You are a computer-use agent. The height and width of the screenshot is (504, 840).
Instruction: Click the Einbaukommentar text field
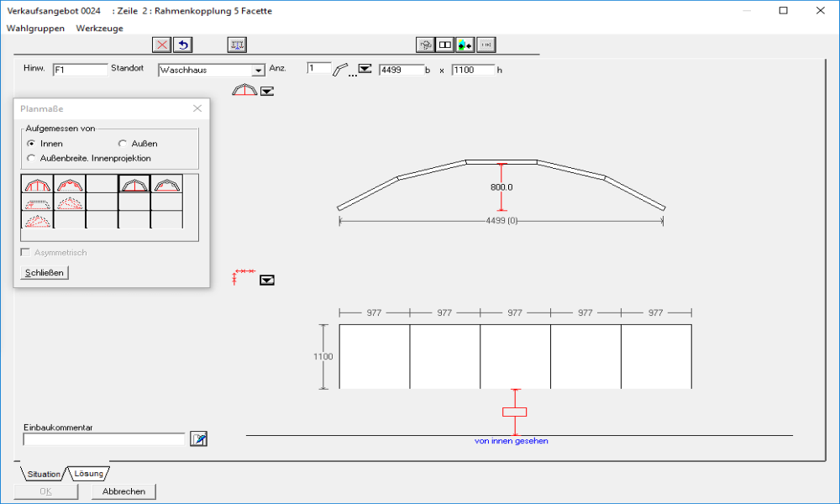point(103,438)
